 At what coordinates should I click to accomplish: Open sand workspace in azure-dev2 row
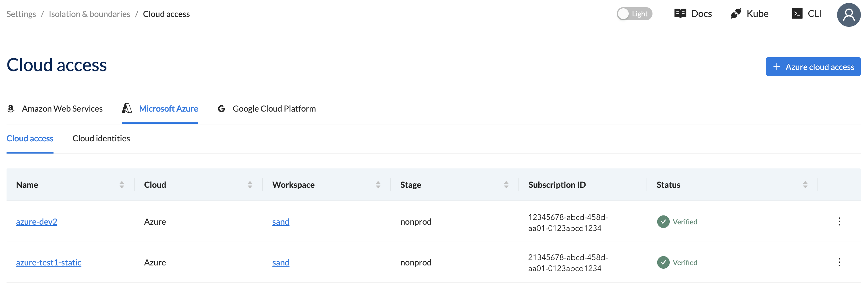coord(280,221)
